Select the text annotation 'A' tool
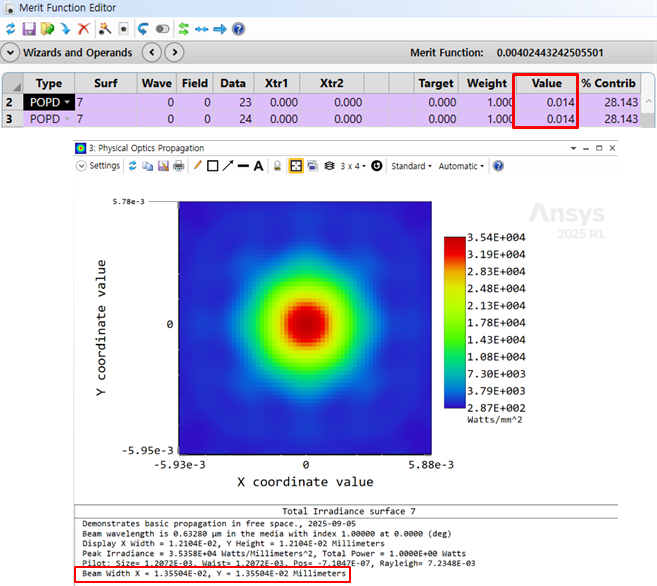 pyautogui.click(x=259, y=166)
